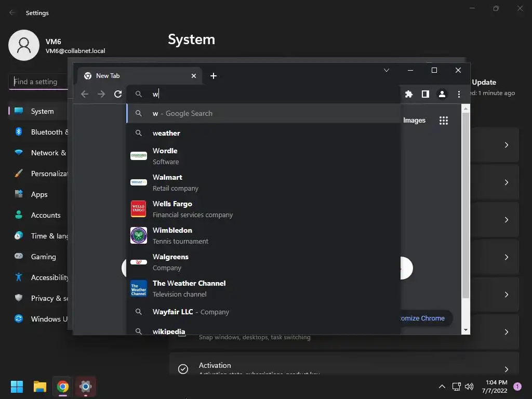532x399 pixels.
Task: Expand the Activation settings row chevron
Action: (506, 369)
